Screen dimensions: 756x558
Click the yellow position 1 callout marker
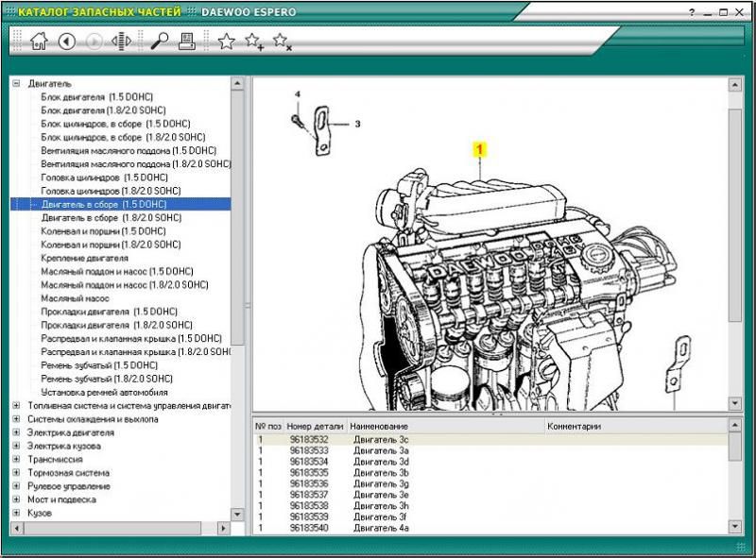click(x=479, y=148)
